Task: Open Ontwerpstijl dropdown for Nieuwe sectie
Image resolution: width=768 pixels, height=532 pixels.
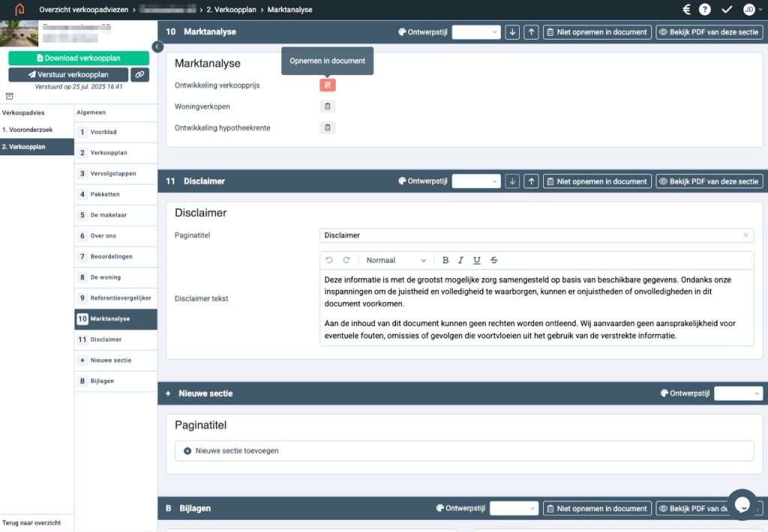Action: tap(738, 393)
